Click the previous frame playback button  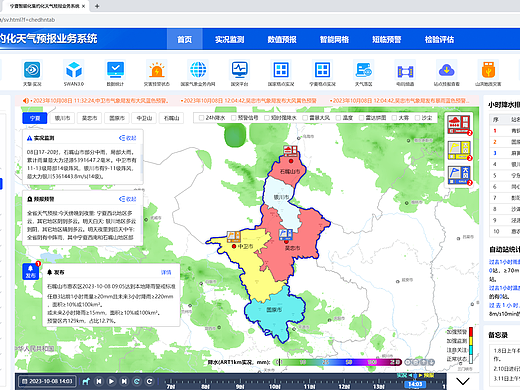[99, 381]
